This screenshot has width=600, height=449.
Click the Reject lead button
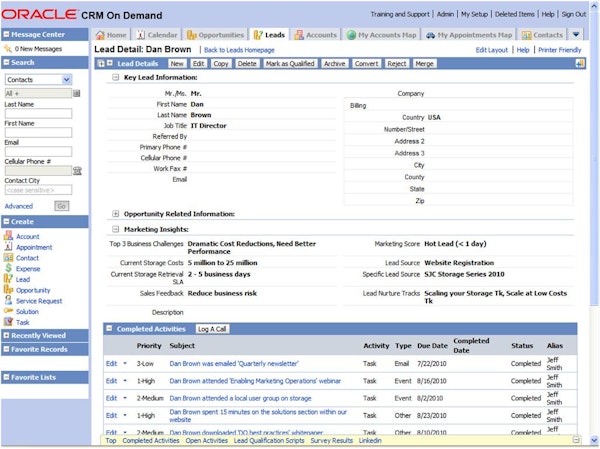[x=397, y=64]
